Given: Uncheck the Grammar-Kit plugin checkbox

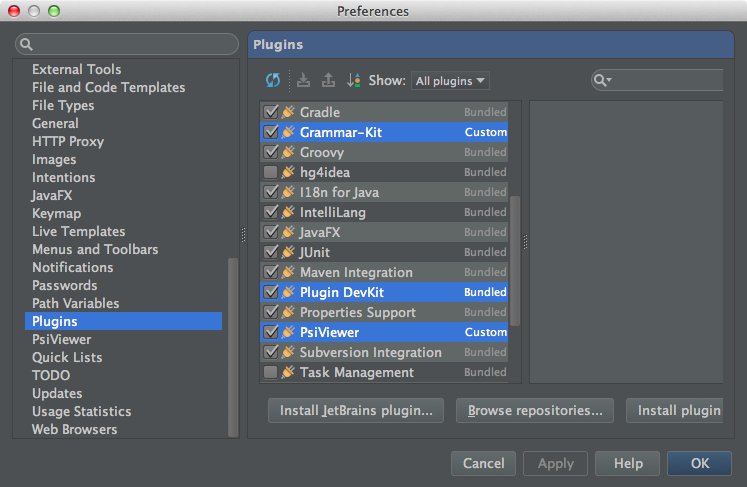Looking at the screenshot, I should tap(271, 132).
